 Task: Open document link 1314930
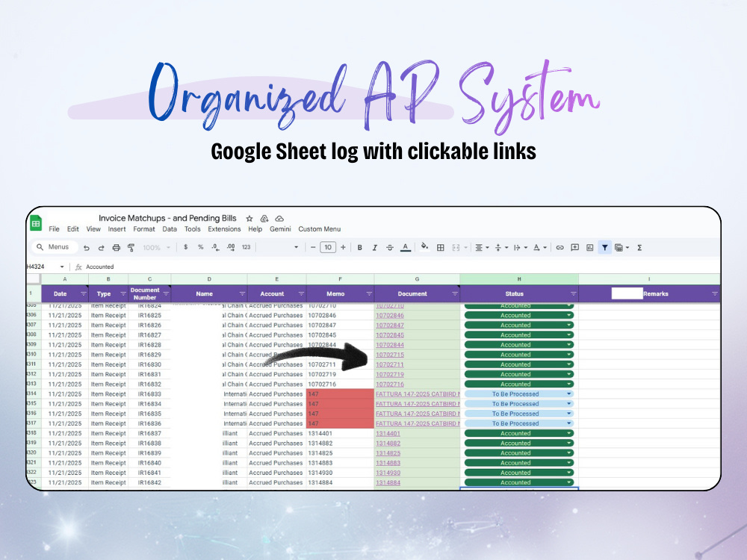pyautogui.click(x=388, y=473)
